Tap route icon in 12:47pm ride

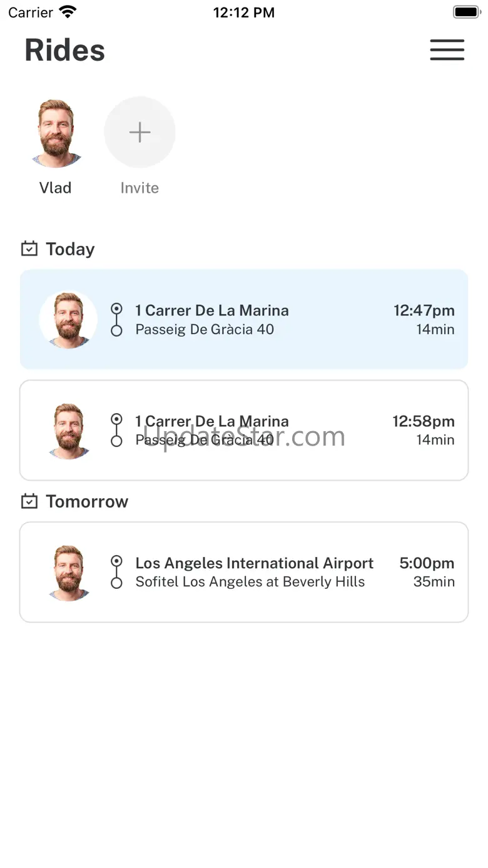pyautogui.click(x=116, y=320)
